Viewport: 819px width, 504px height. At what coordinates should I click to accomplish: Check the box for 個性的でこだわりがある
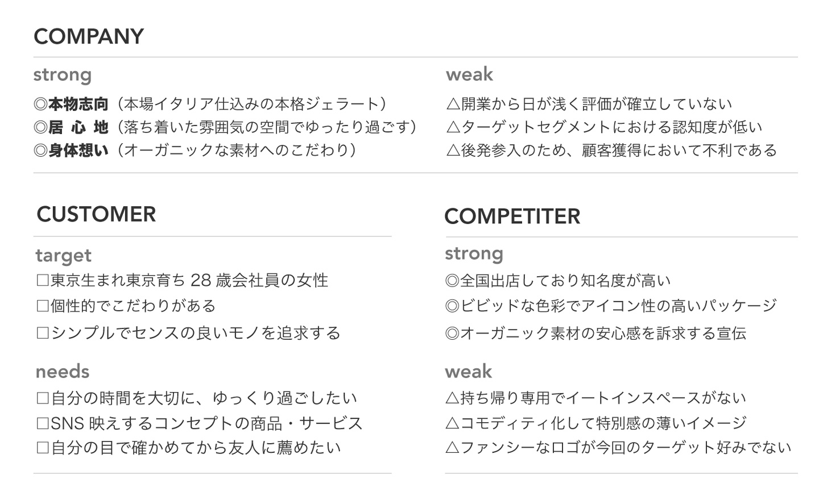[x=43, y=306]
